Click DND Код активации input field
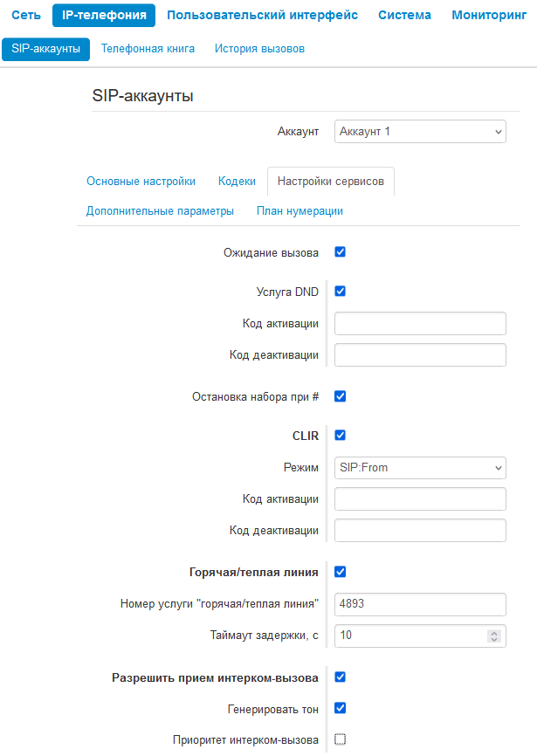 click(x=420, y=324)
